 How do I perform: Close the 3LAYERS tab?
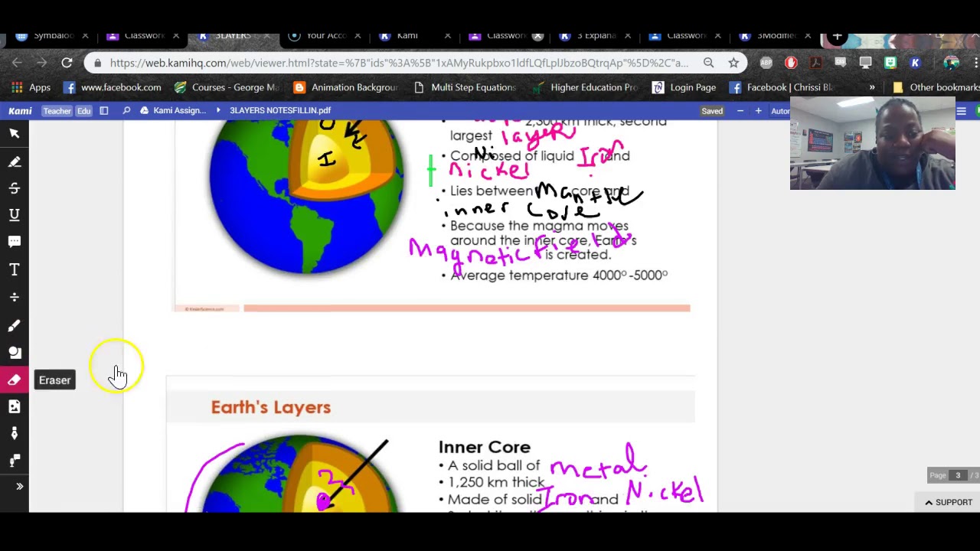266,35
